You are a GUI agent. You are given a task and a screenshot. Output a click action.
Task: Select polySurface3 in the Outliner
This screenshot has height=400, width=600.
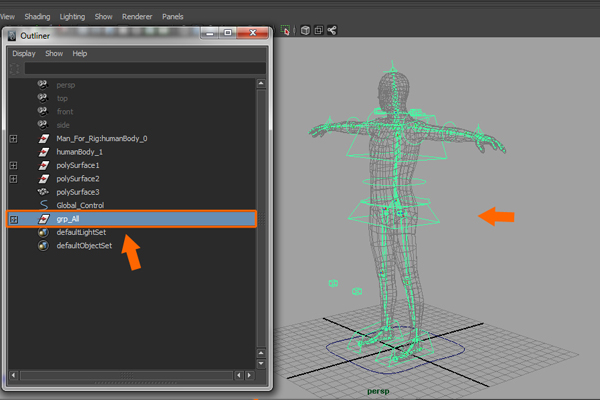coord(132,192)
